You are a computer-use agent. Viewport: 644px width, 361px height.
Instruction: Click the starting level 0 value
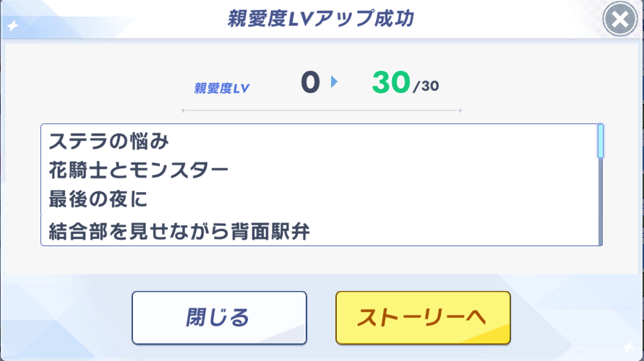pos(310,84)
